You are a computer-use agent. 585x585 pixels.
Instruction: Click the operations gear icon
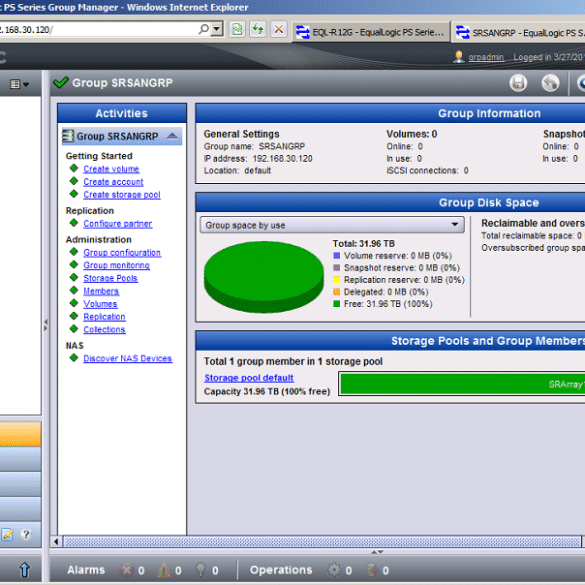[x=334, y=570]
